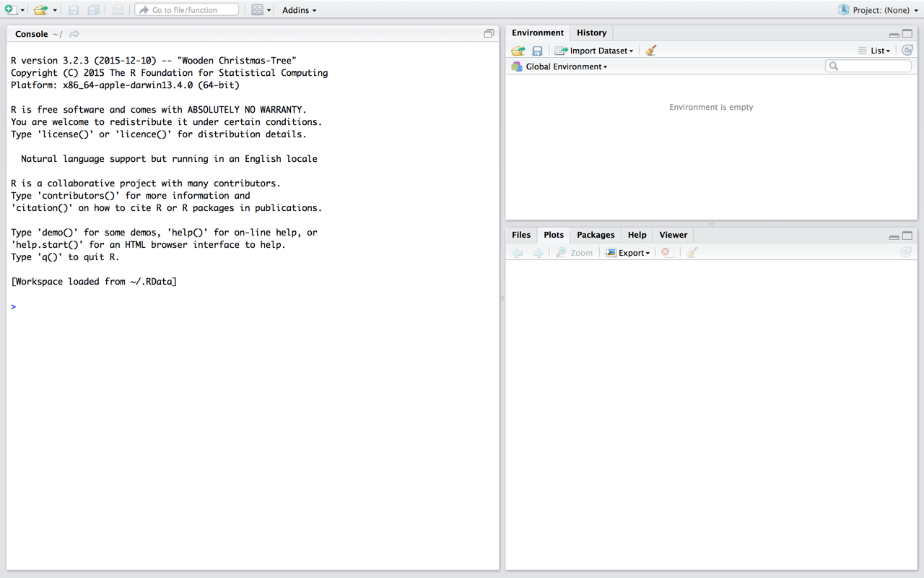Viewport: 924px width, 578px height.
Task: Switch to the History tab
Action: point(591,33)
